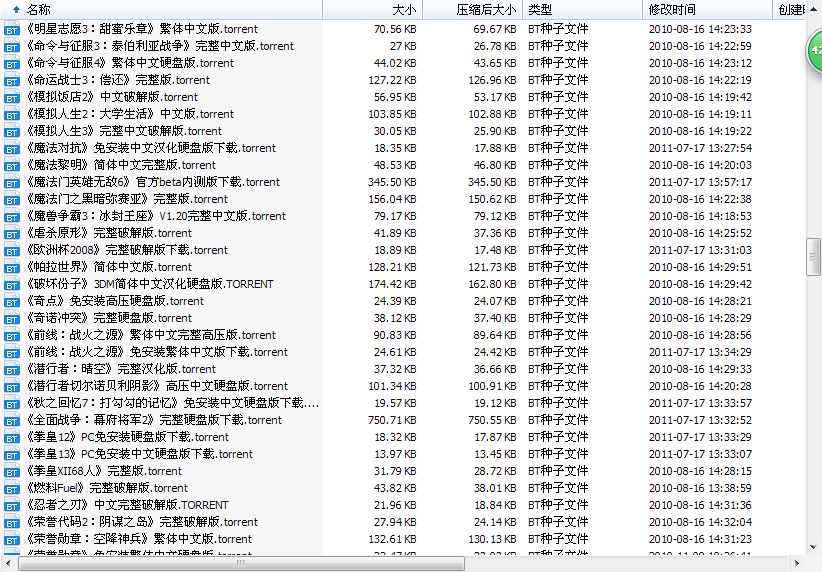Click modified time 2010-08-16 14:25:52
Image resolution: width=822 pixels, height=572 pixels.
point(700,233)
